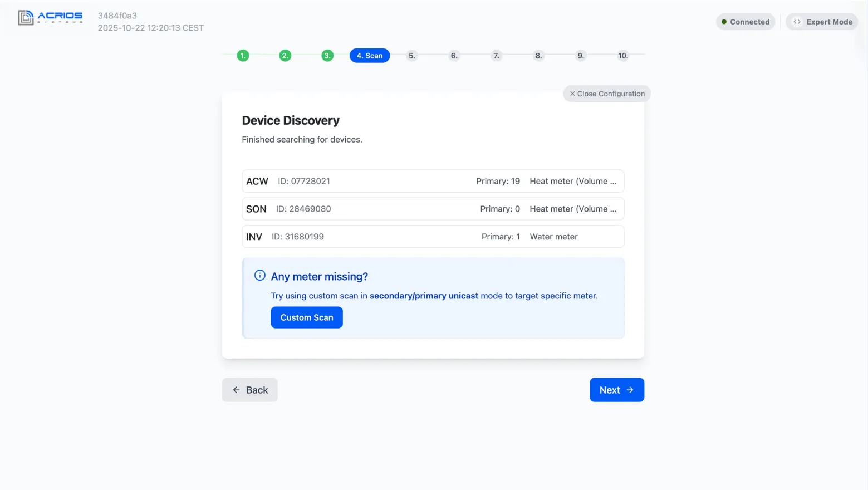
Task: Select the SON device with ID 28469080
Action: click(x=433, y=209)
